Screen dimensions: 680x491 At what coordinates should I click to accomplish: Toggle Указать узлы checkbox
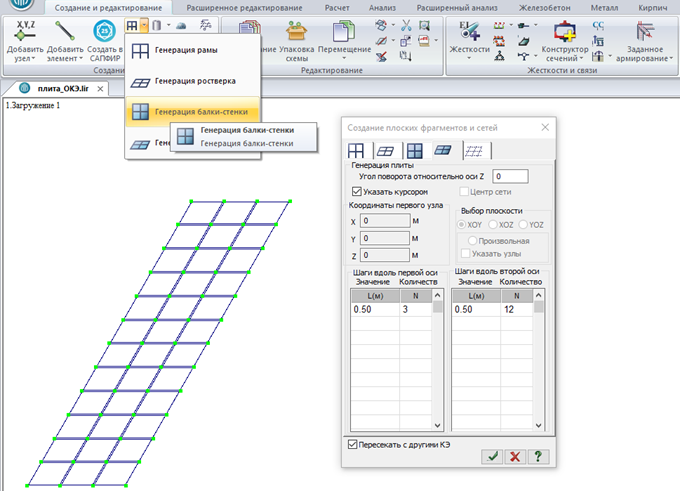click(x=465, y=253)
